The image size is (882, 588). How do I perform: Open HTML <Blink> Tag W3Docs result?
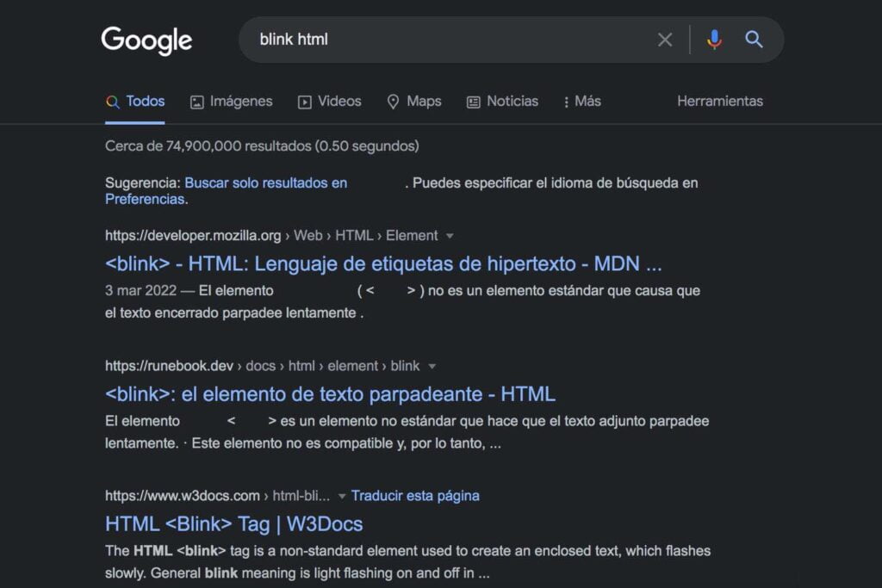point(234,524)
